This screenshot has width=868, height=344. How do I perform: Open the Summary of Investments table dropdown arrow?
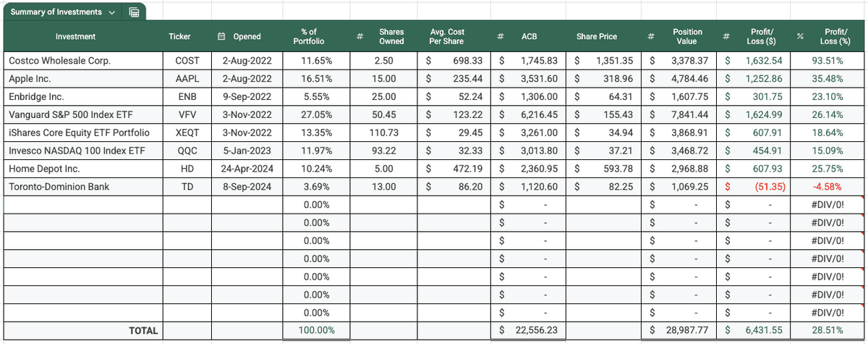111,13
